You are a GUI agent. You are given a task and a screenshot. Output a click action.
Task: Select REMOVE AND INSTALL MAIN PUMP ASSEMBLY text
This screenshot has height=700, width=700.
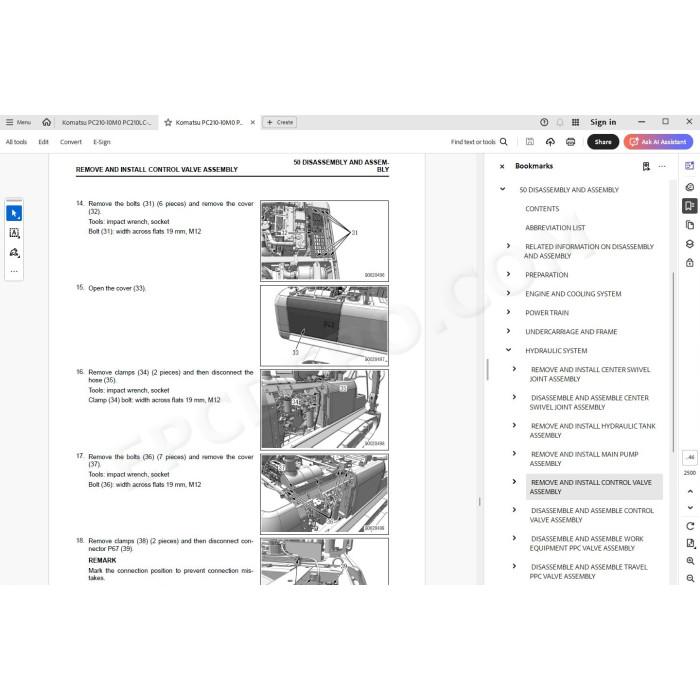pyautogui.click(x=584, y=459)
